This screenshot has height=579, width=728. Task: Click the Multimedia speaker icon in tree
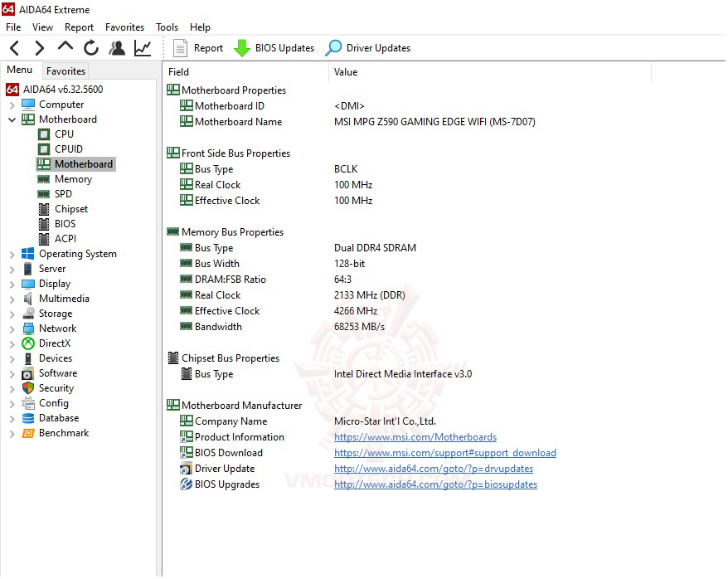click(x=28, y=299)
